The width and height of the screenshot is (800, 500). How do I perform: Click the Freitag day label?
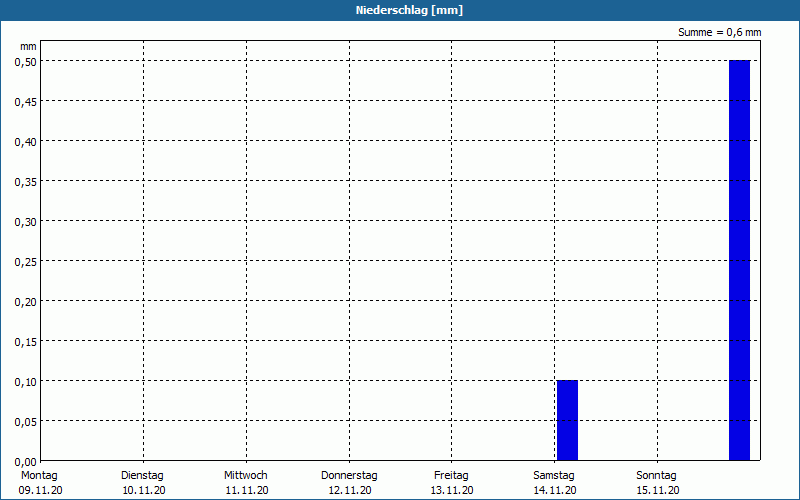(451, 476)
